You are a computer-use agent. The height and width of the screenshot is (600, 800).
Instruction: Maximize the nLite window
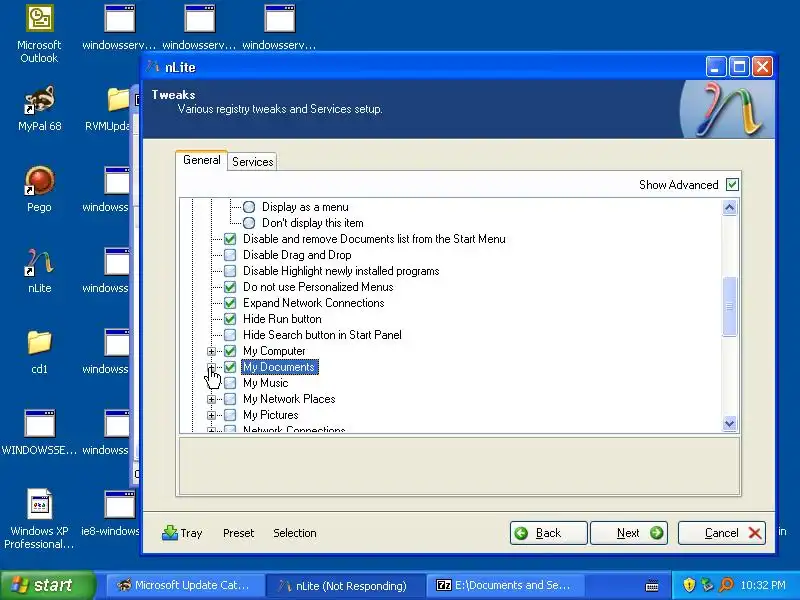pos(739,66)
